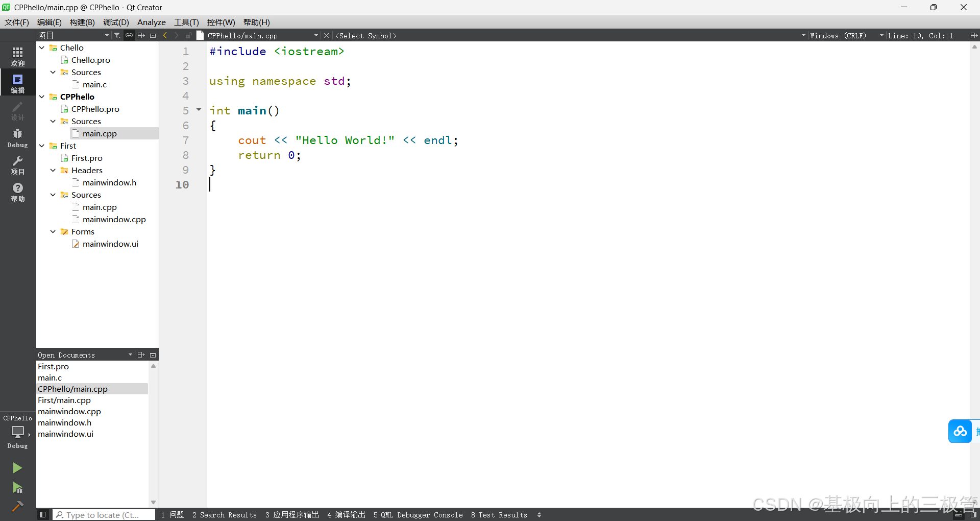Open the 帮助(H) menu

pyautogui.click(x=256, y=22)
